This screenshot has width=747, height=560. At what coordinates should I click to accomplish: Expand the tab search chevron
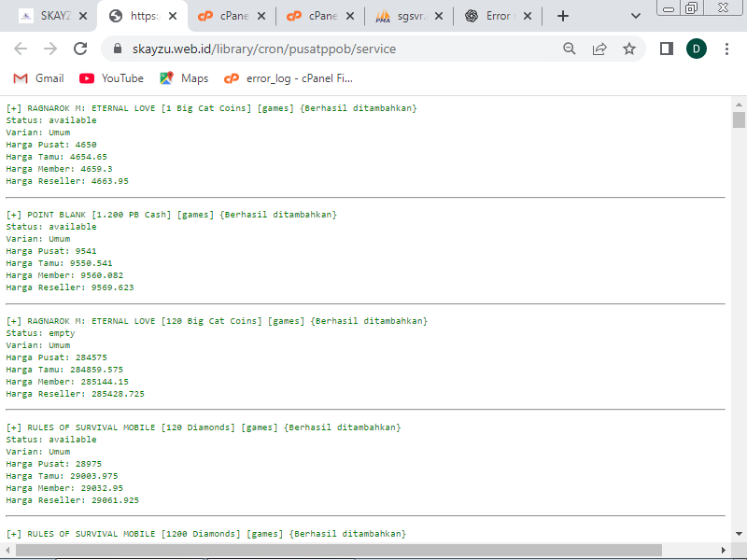point(636,16)
